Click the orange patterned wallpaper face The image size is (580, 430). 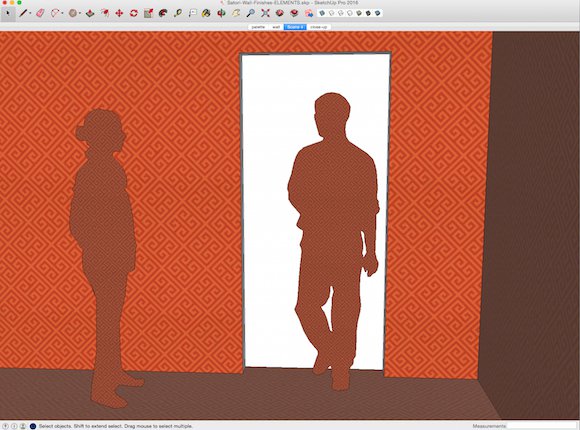pos(185,185)
